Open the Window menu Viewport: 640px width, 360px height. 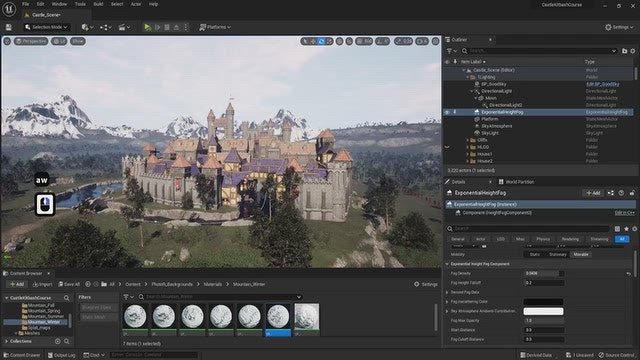pyautogui.click(x=59, y=4)
